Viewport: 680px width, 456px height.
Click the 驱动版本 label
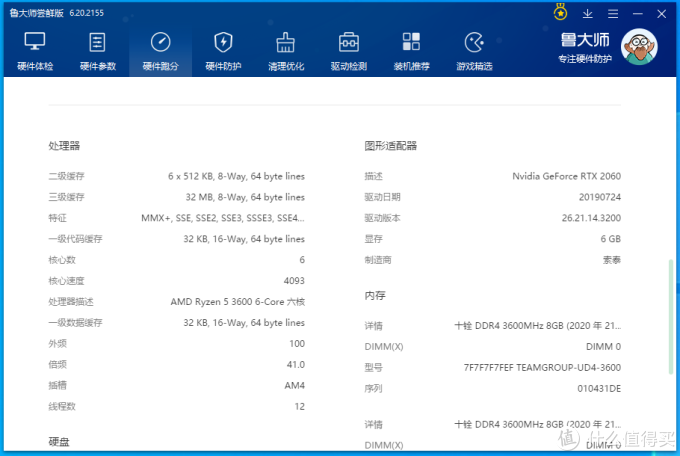(382, 218)
